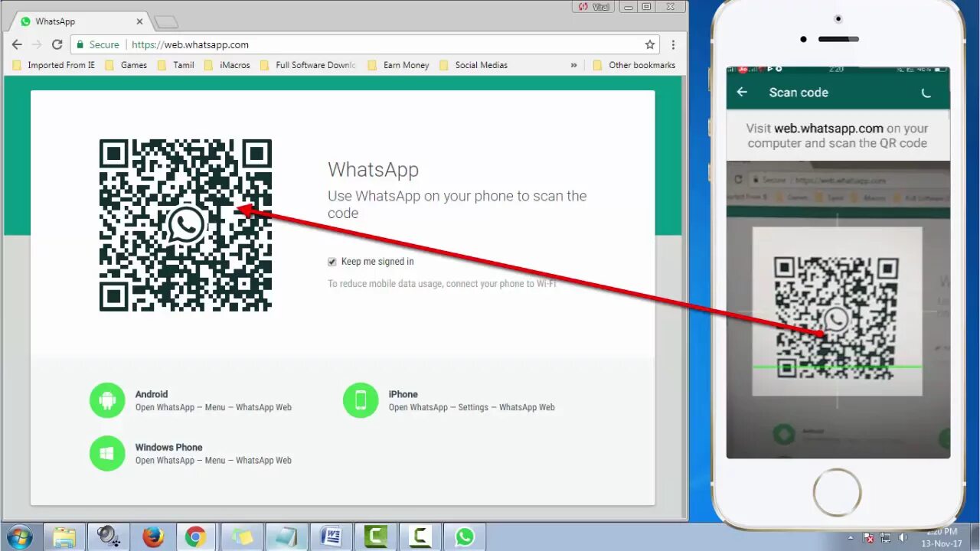Open the Other bookmarks folder

click(x=634, y=65)
